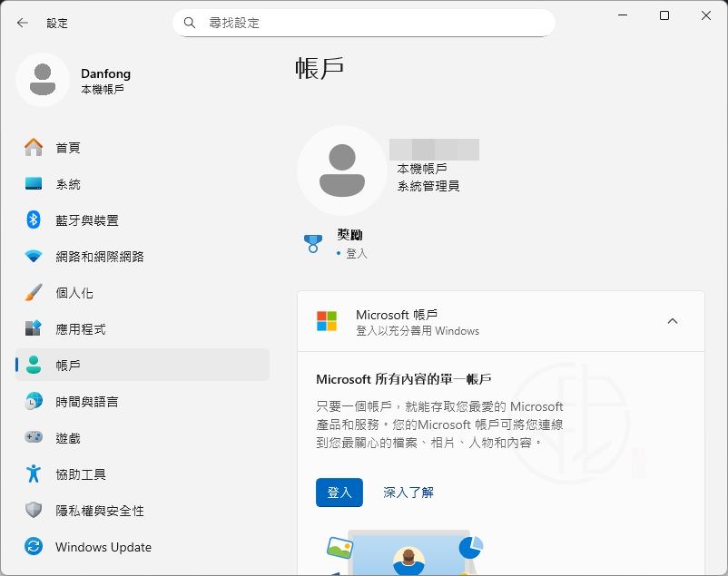This screenshot has width=728, height=576.
Task: Open the 首頁 page
Action: (x=143, y=148)
